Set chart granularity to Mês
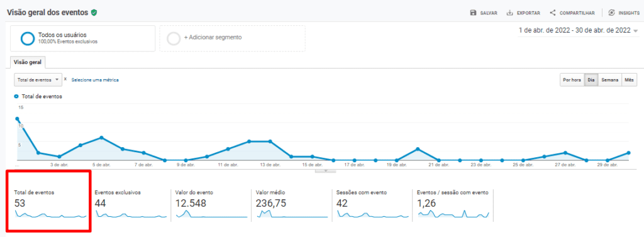 point(629,80)
